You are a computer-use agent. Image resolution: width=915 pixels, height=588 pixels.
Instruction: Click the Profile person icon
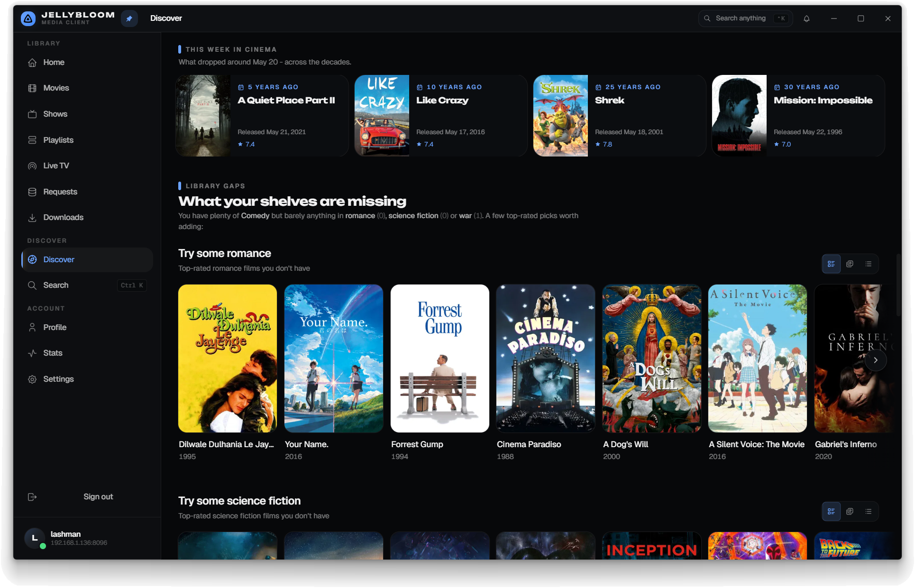click(32, 327)
